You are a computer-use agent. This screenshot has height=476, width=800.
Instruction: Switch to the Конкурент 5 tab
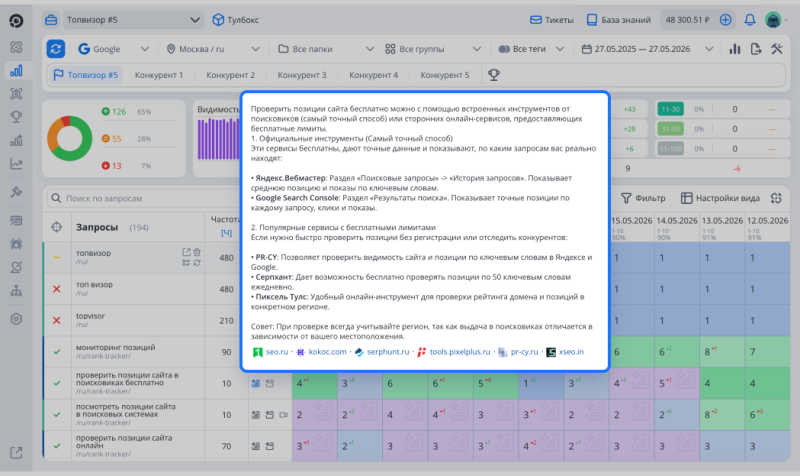point(444,75)
